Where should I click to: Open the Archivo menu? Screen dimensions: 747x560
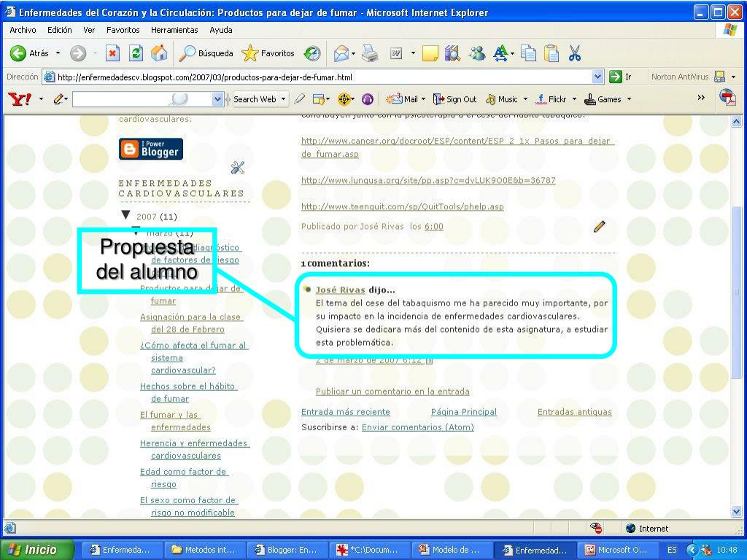(x=23, y=29)
